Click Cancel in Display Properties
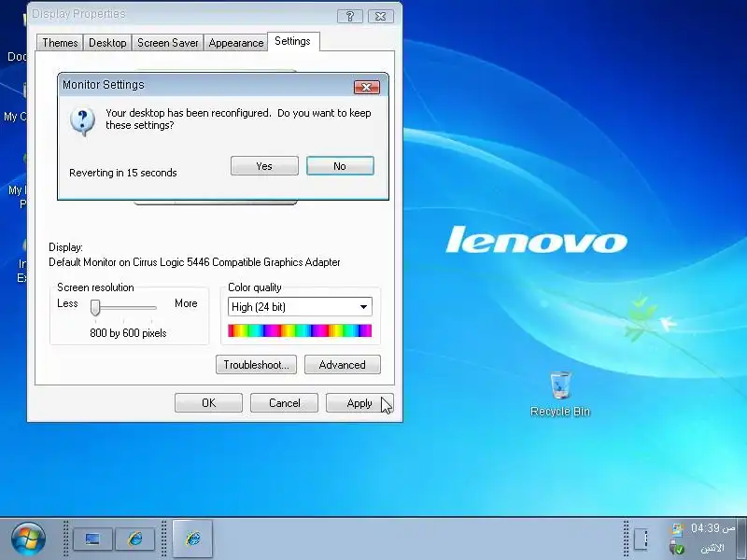Screen dimensions: 747x560 pyautogui.click(x=285, y=403)
